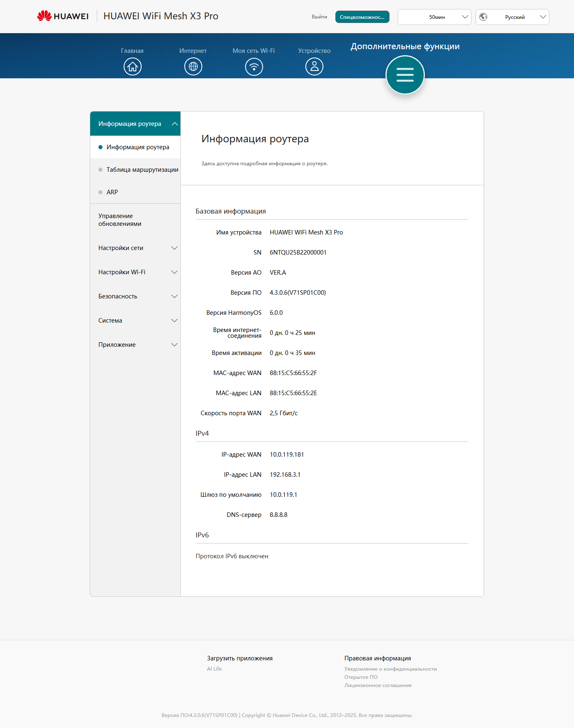The width and height of the screenshot is (574, 728).
Task: Click the DNS server value 8.8.8.8
Action: (x=278, y=515)
